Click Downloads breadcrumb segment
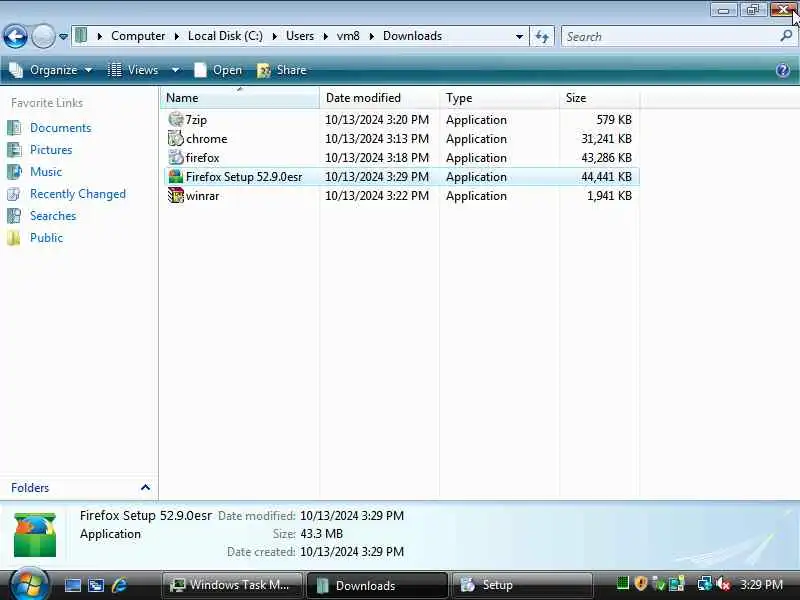Image resolution: width=800 pixels, height=600 pixels. pyautogui.click(x=412, y=36)
